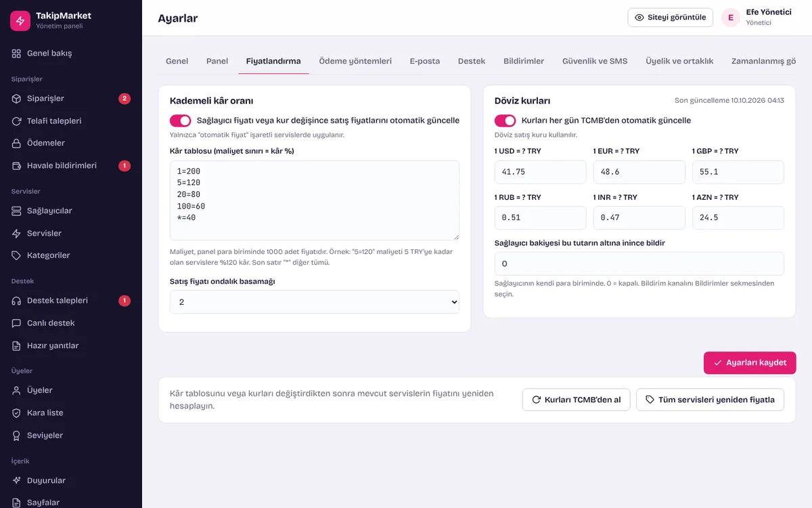This screenshot has height=508, width=812.
Task: Click the Ayarları kaydet button
Action: (750, 363)
